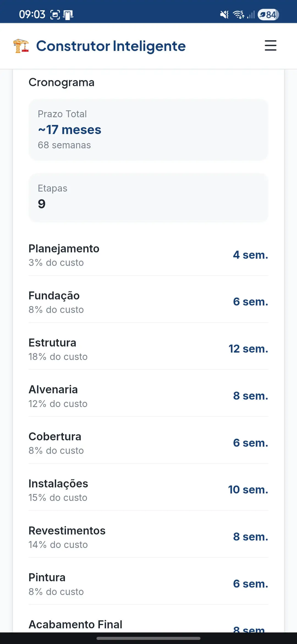Image resolution: width=297 pixels, height=644 pixels.
Task: Open the Revestimentos stage entry
Action: pos(148,537)
